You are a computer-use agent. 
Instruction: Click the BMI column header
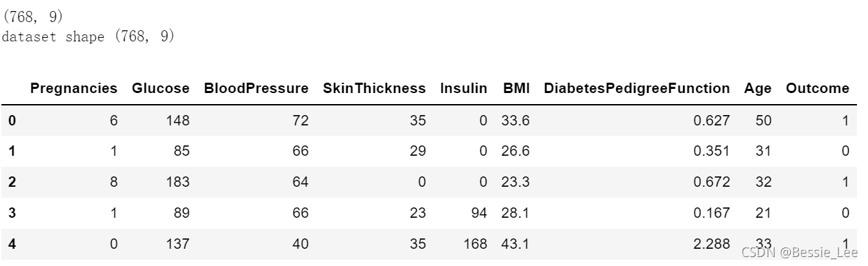click(516, 89)
